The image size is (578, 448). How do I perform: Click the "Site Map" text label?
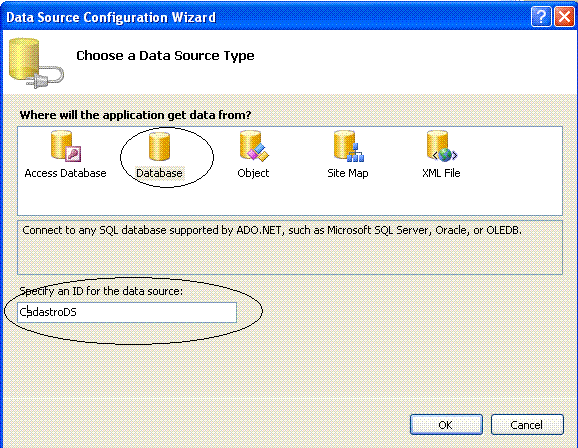[348, 173]
